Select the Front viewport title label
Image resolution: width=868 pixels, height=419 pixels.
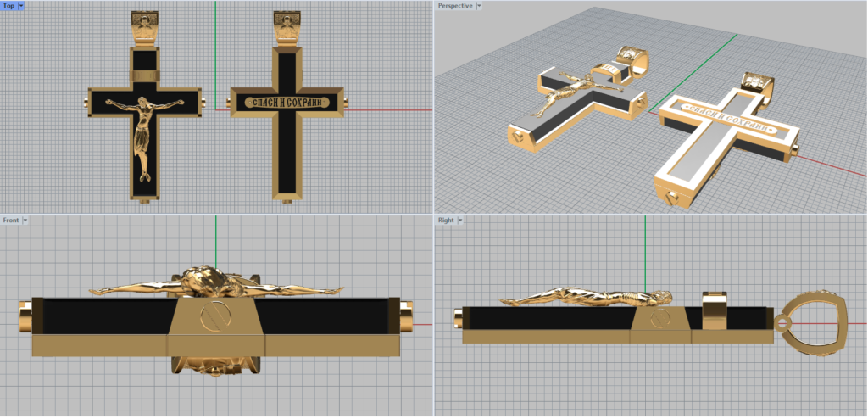point(11,221)
